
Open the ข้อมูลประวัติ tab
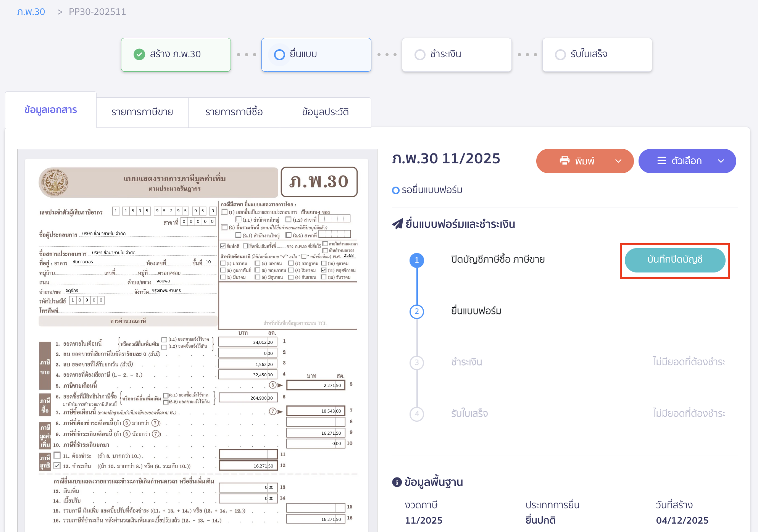325,112
